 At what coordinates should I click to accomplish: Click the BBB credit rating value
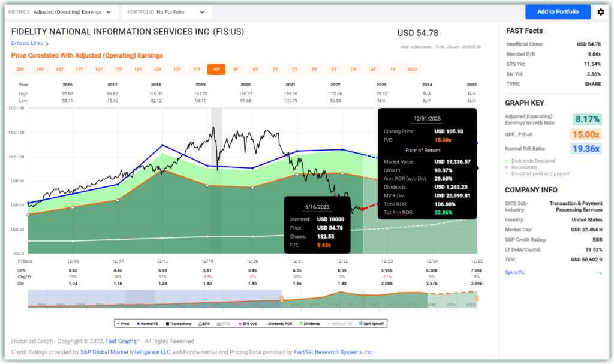point(597,239)
